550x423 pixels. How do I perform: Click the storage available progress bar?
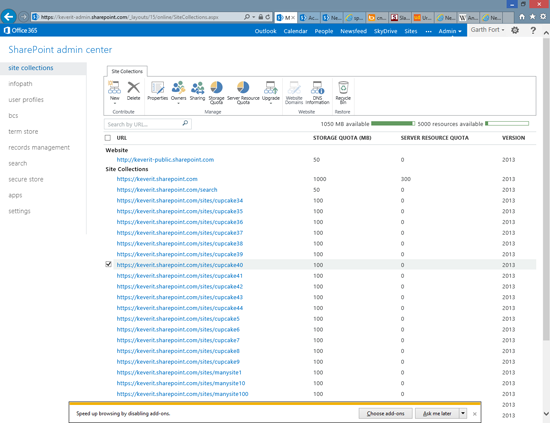tap(393, 123)
